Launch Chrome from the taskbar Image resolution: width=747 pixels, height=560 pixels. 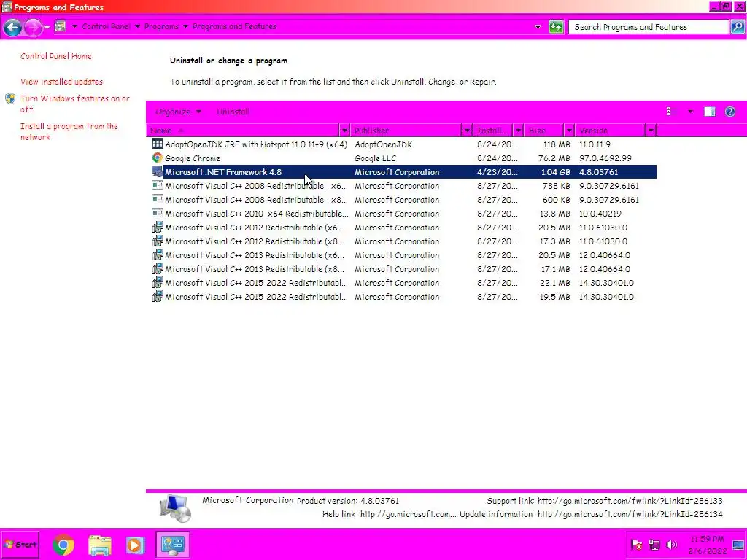click(63, 545)
